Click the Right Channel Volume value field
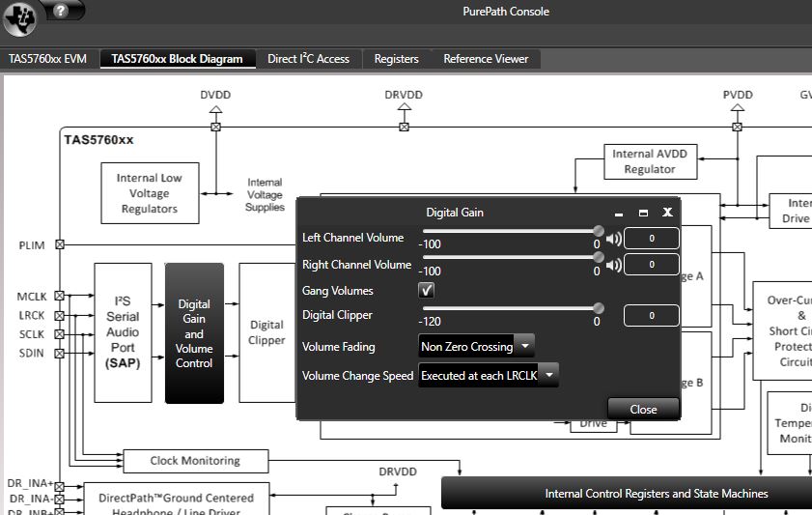 pos(652,264)
